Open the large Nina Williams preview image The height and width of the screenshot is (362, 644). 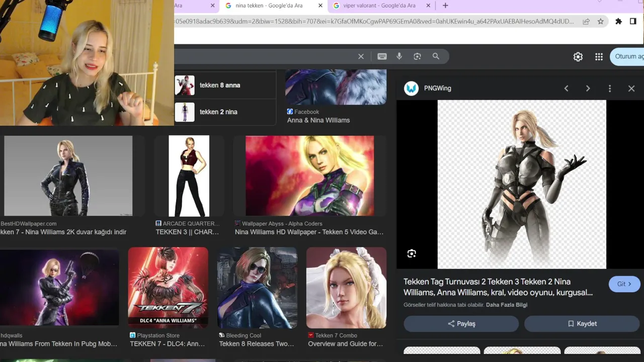coord(522,184)
